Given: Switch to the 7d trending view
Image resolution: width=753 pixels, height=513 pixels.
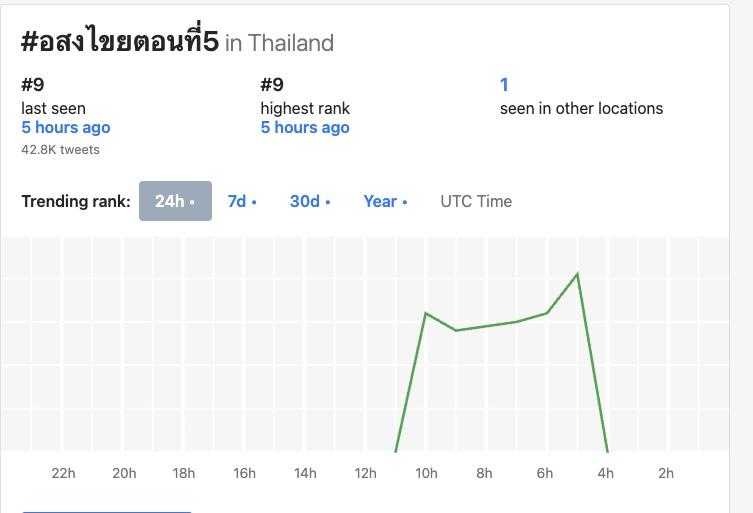Looking at the screenshot, I should (x=242, y=201).
